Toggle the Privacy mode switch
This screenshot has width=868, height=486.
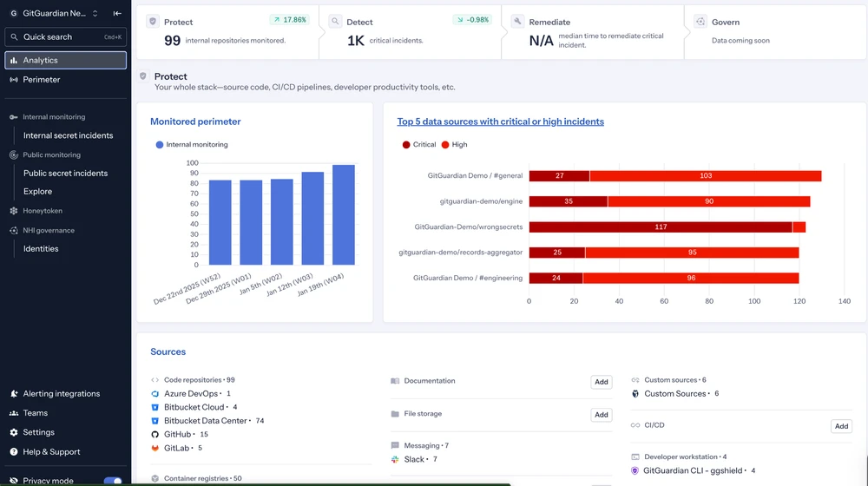pyautogui.click(x=113, y=480)
